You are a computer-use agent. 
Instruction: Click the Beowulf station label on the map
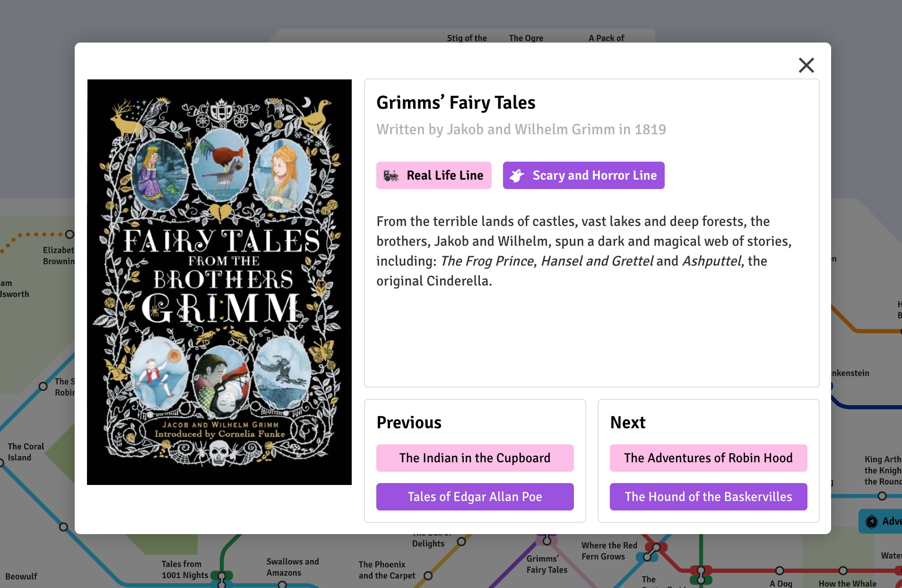(x=21, y=577)
